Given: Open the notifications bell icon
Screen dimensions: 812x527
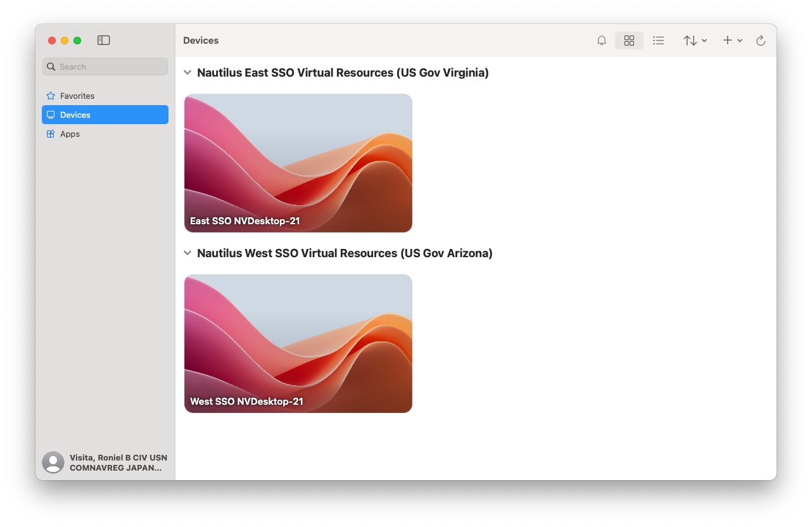Looking at the screenshot, I should pos(601,40).
